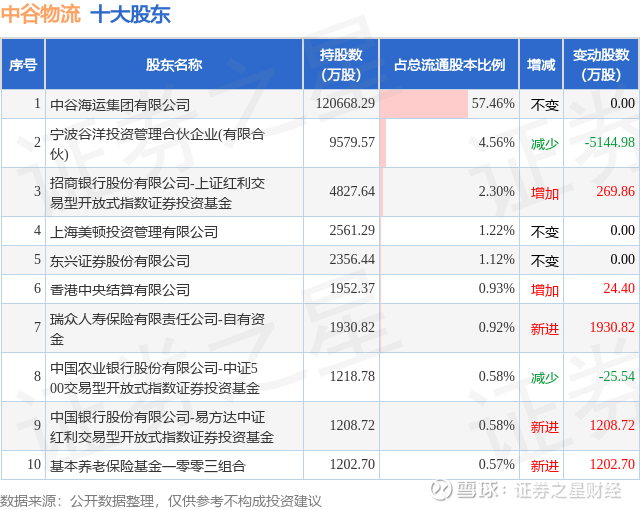Select shareholder 香港中央结算有限公司
The height and width of the screenshot is (510, 640).
point(120,290)
